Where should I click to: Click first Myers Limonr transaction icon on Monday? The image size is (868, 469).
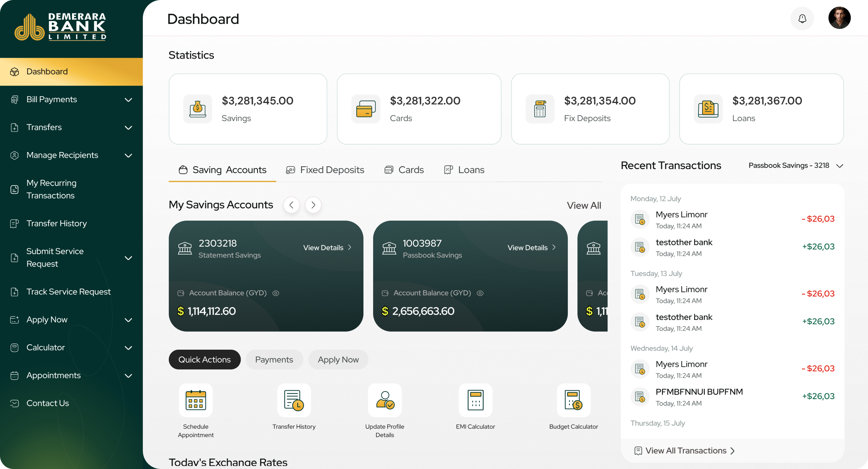(640, 219)
